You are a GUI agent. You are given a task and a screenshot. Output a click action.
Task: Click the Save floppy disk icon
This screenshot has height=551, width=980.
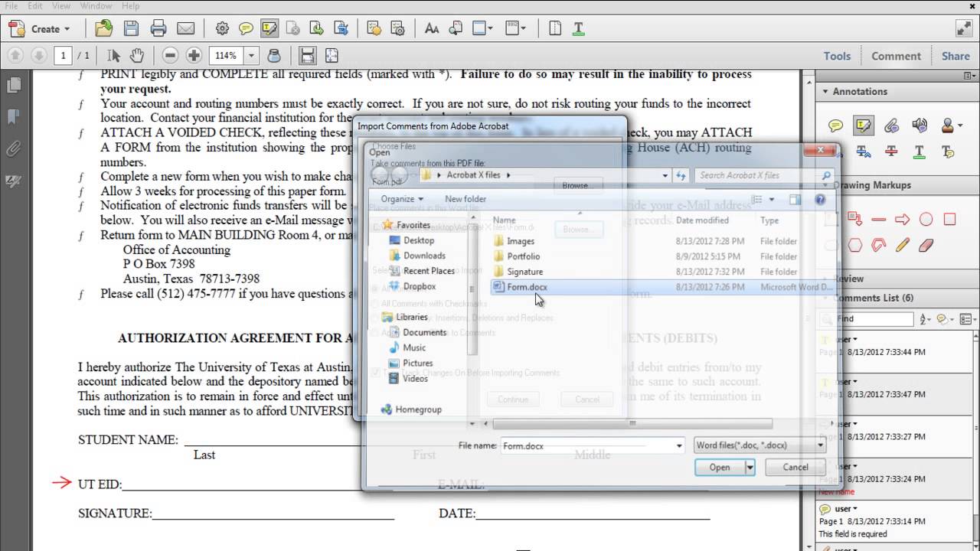131,29
